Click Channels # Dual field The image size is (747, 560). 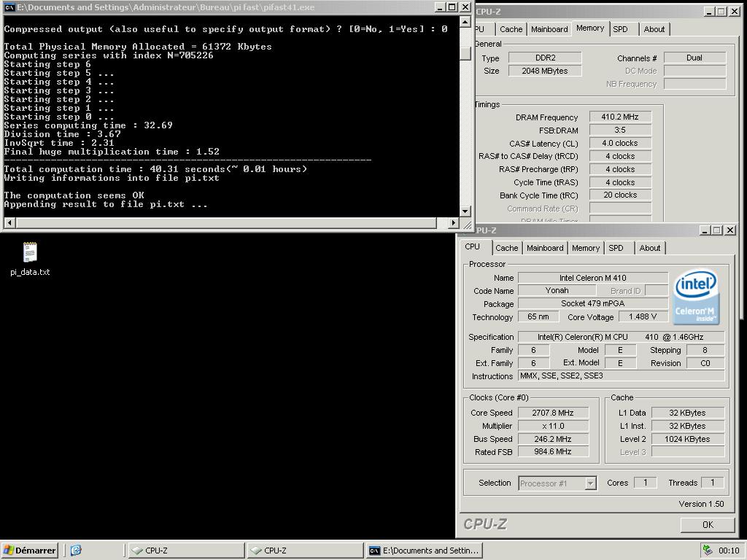pyautogui.click(x=694, y=58)
